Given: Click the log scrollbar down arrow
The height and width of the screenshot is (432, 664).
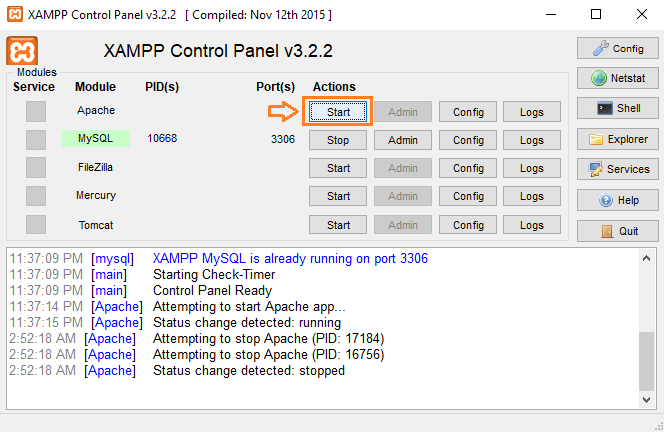Looking at the screenshot, I should coord(646,399).
